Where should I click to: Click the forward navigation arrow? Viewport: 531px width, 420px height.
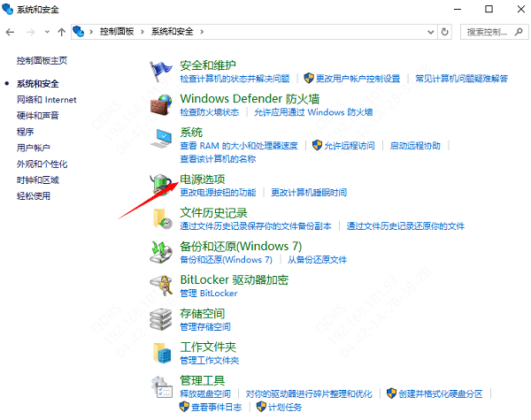[x=30, y=32]
